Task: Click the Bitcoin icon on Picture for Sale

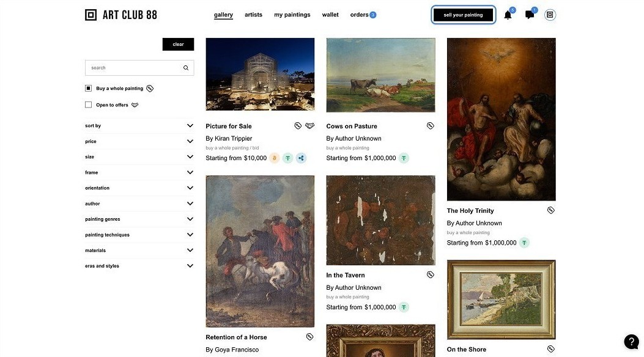Action: coord(275,158)
